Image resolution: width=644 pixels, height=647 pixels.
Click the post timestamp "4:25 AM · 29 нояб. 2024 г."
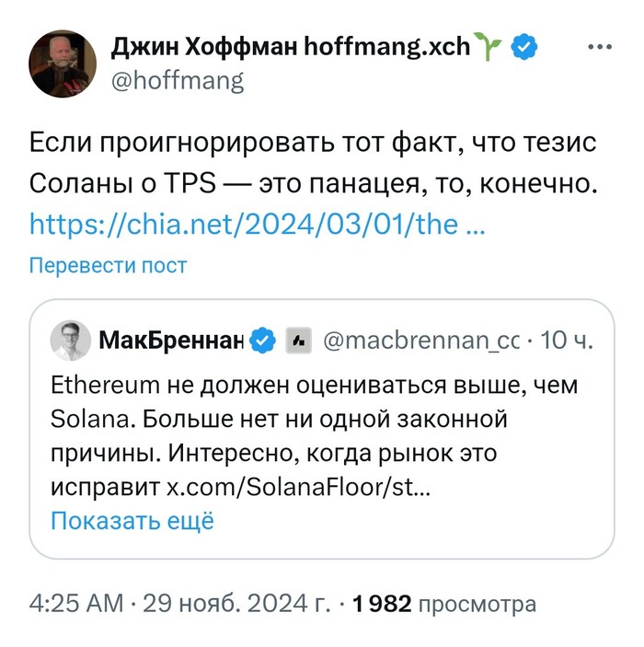(x=180, y=605)
